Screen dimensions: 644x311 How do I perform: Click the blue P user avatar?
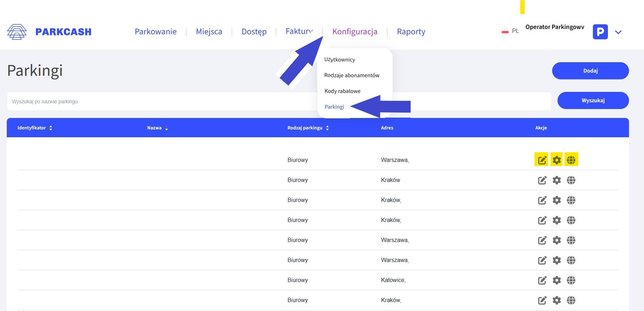click(600, 32)
